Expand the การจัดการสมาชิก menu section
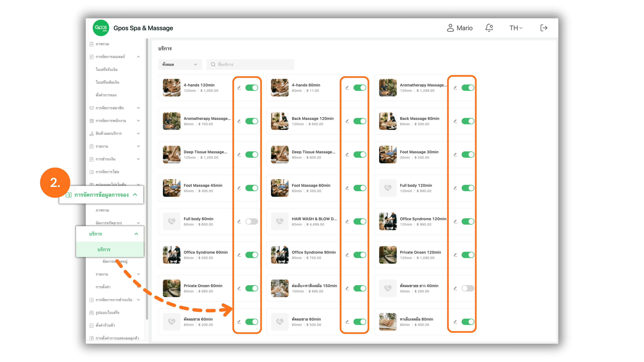 tap(115, 108)
